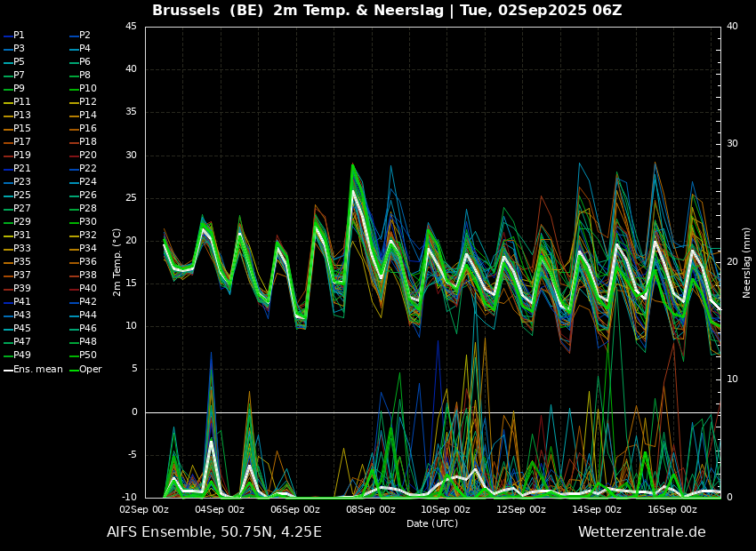
Task: Click the Neerslag (mm) axis label
Action: 747,261
